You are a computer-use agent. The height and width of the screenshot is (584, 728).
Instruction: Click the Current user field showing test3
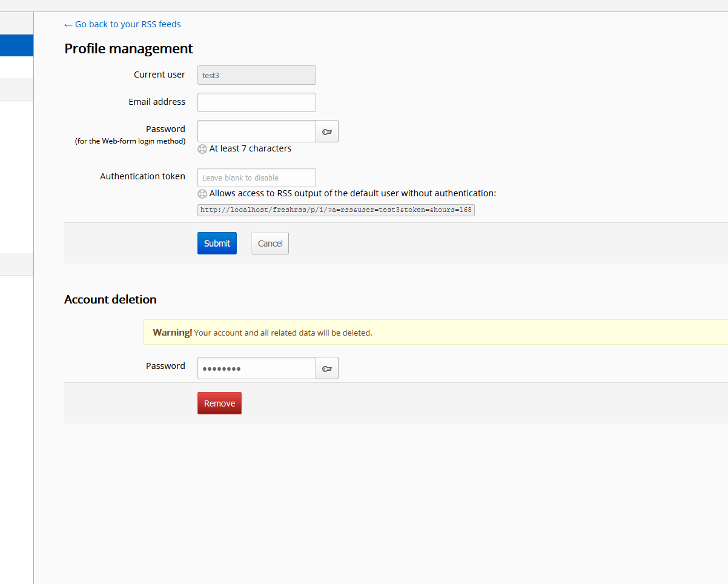click(257, 75)
